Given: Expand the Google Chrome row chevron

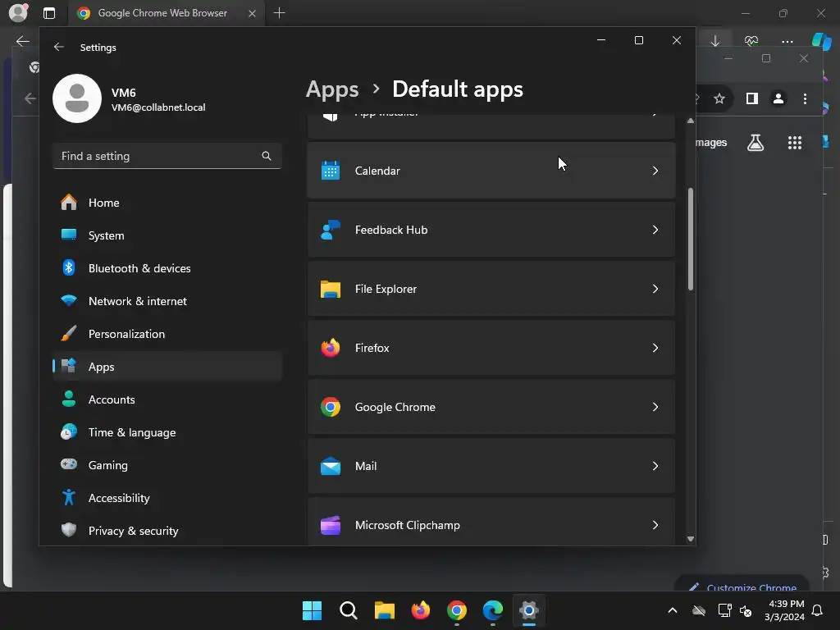Looking at the screenshot, I should [x=655, y=407].
